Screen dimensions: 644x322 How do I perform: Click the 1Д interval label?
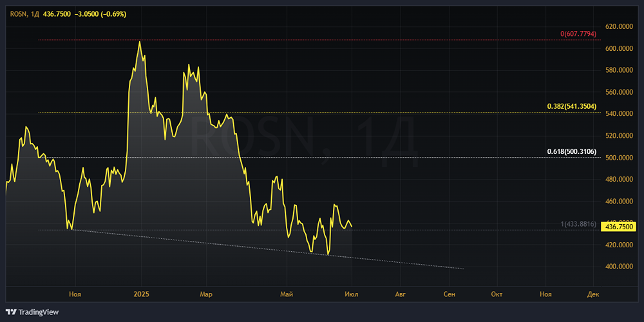click(x=34, y=14)
